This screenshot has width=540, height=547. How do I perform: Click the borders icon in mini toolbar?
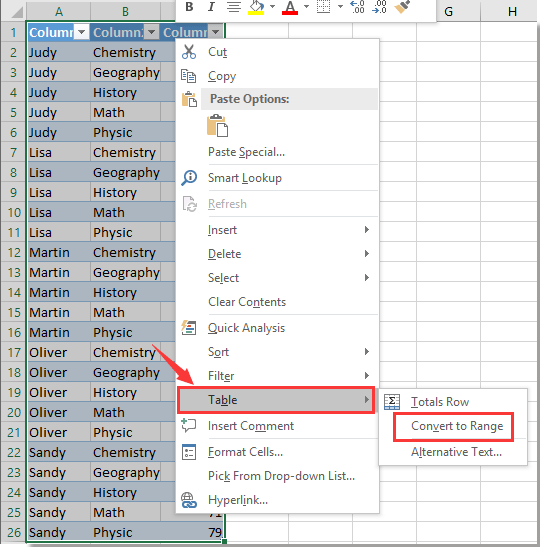323,7
